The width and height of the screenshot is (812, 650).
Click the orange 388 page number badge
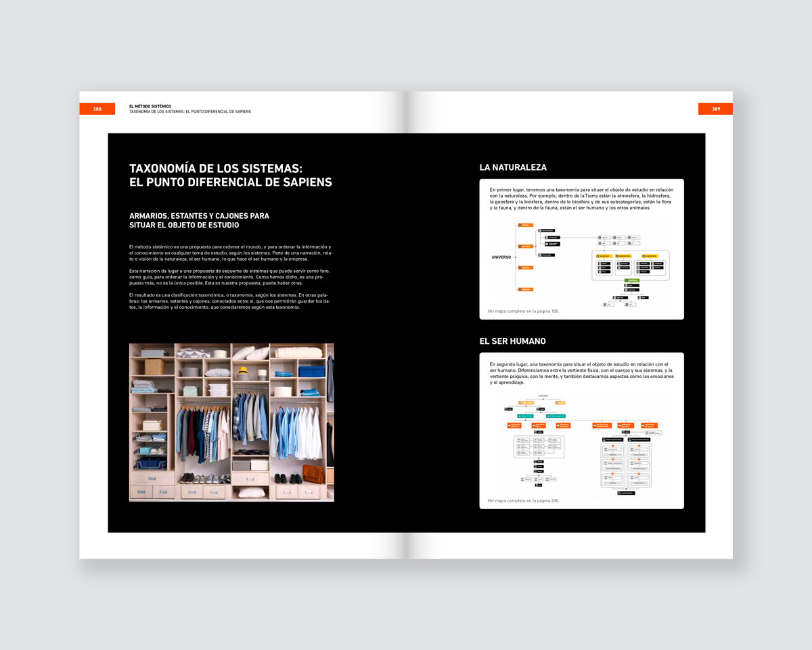[97, 109]
